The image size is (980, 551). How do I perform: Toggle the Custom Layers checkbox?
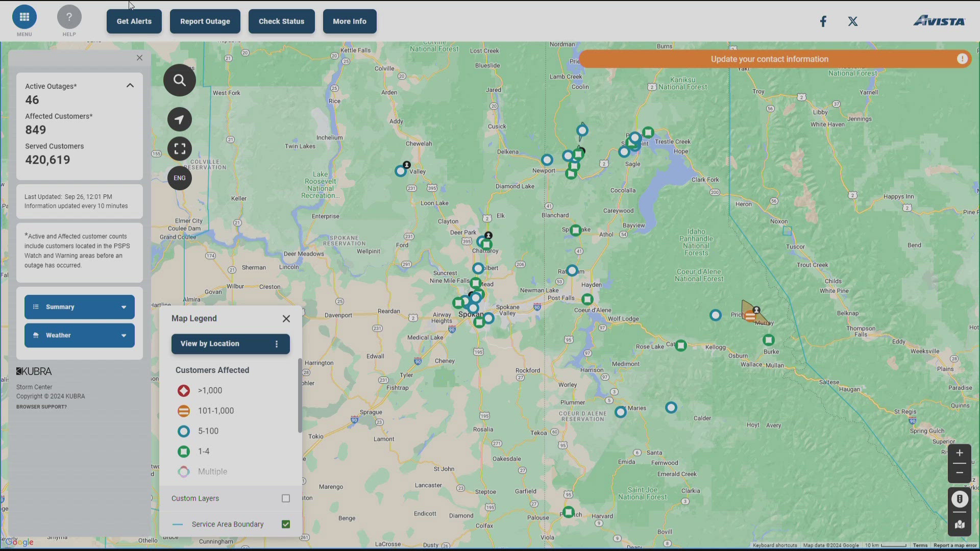[285, 498]
